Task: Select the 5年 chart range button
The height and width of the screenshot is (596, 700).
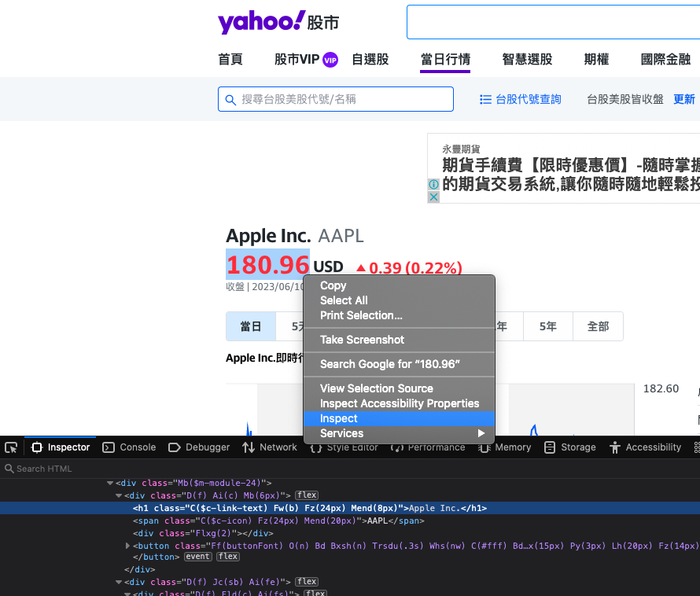Action: coord(548,326)
